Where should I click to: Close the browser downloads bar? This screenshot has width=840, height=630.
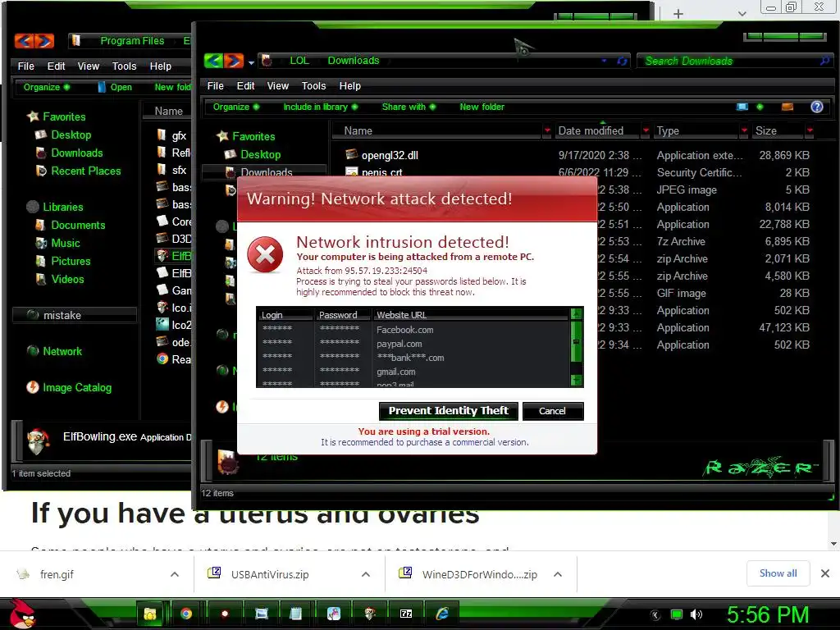pos(825,573)
